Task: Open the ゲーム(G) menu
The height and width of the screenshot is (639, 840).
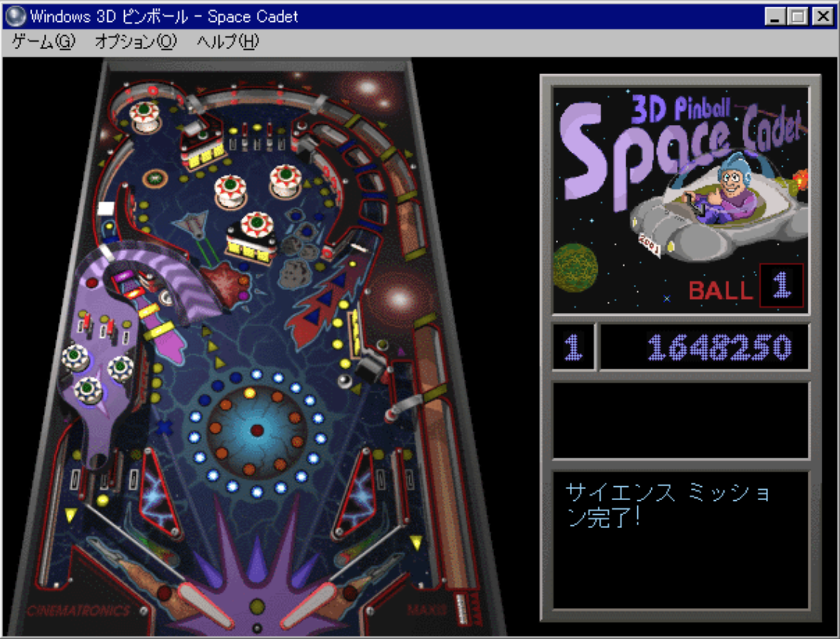Action: [43, 41]
